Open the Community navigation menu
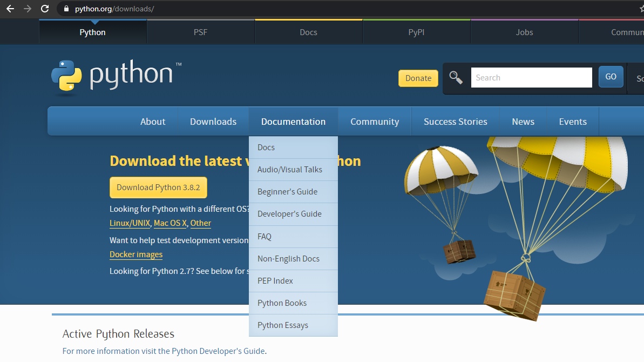 coord(375,121)
